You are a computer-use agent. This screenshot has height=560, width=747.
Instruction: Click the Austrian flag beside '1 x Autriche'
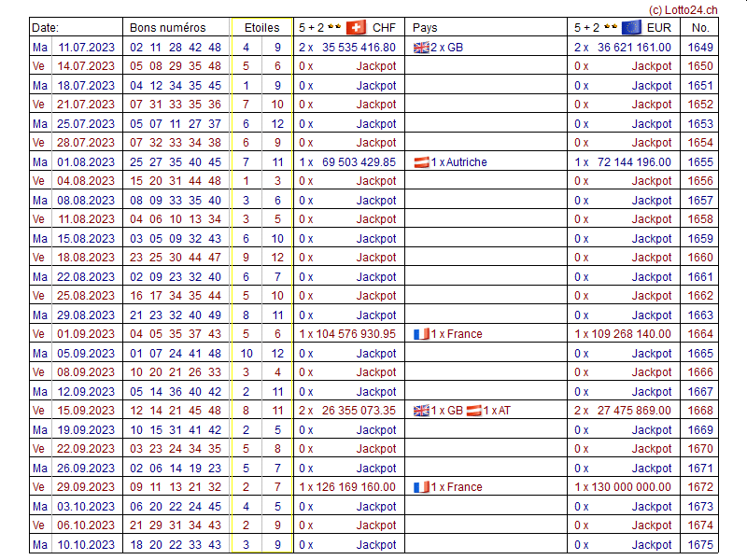point(421,162)
